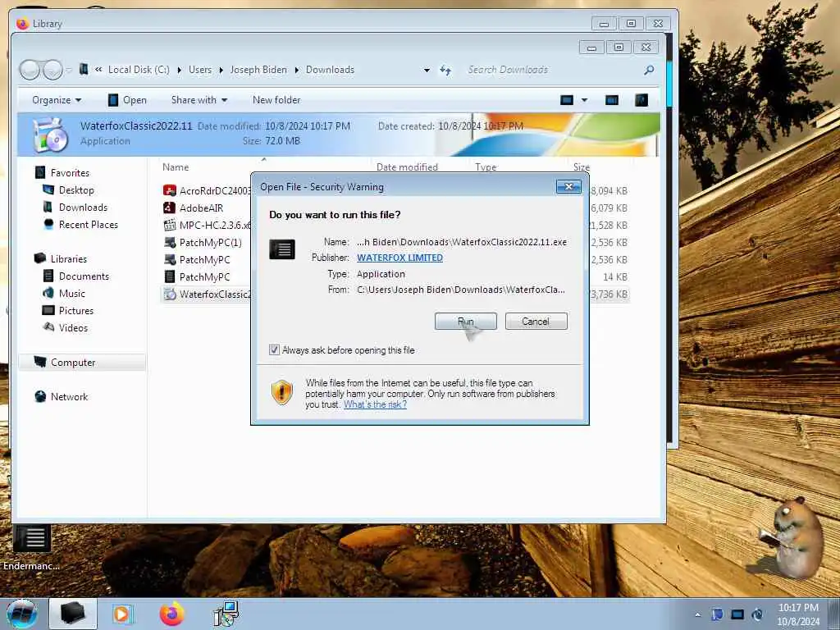The width and height of the screenshot is (840, 630).
Task: Open Downloads in the navigation pane
Action: pyautogui.click(x=83, y=208)
